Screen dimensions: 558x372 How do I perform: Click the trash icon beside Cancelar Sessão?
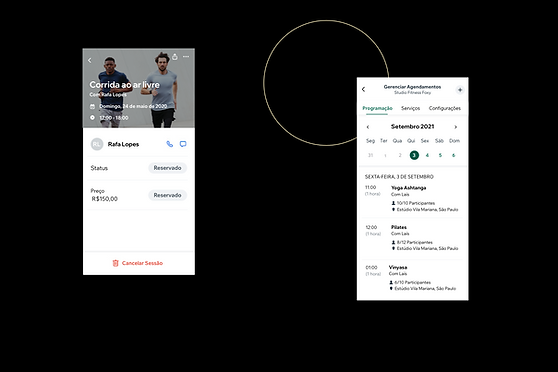tap(115, 263)
